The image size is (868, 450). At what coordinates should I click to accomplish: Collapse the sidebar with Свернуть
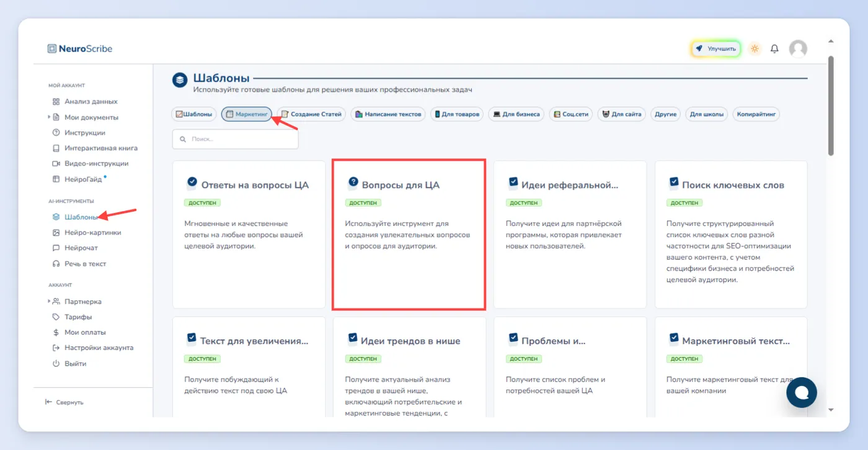click(x=64, y=402)
